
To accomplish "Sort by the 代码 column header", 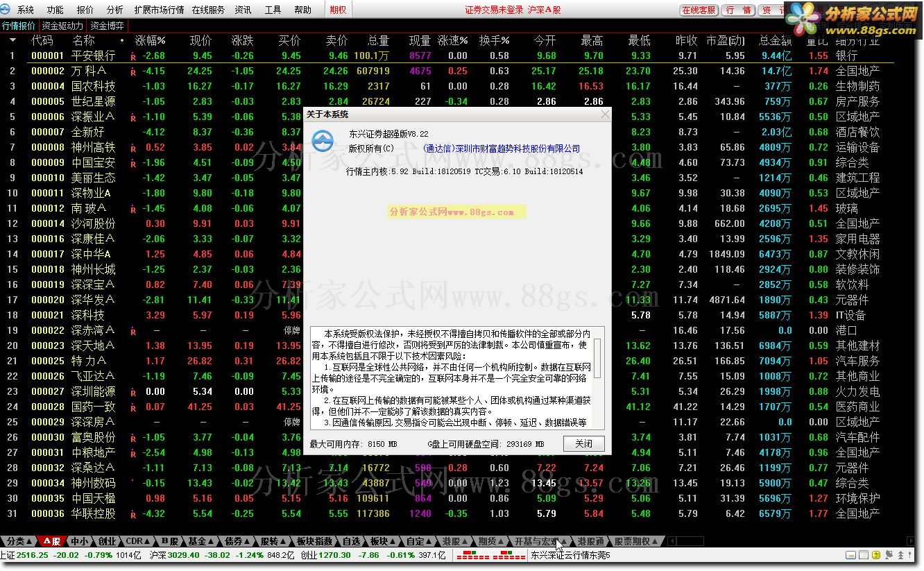I will pos(42,41).
